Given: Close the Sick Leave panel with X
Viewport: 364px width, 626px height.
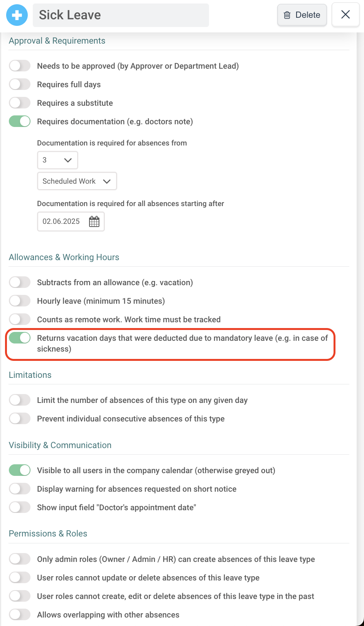Looking at the screenshot, I should 345,15.
